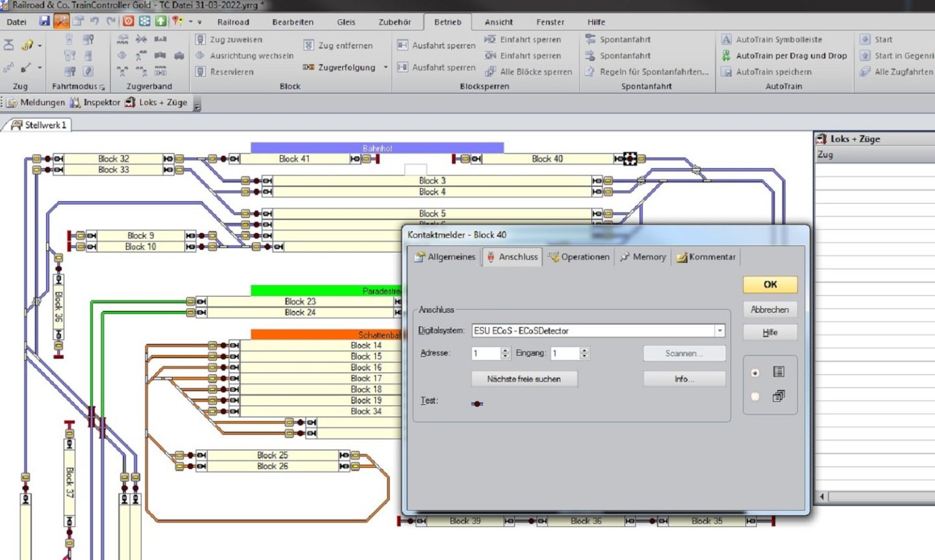The width and height of the screenshot is (935, 560).
Task: Click Regeln für Spontanfahrten icon
Action: tap(590, 72)
